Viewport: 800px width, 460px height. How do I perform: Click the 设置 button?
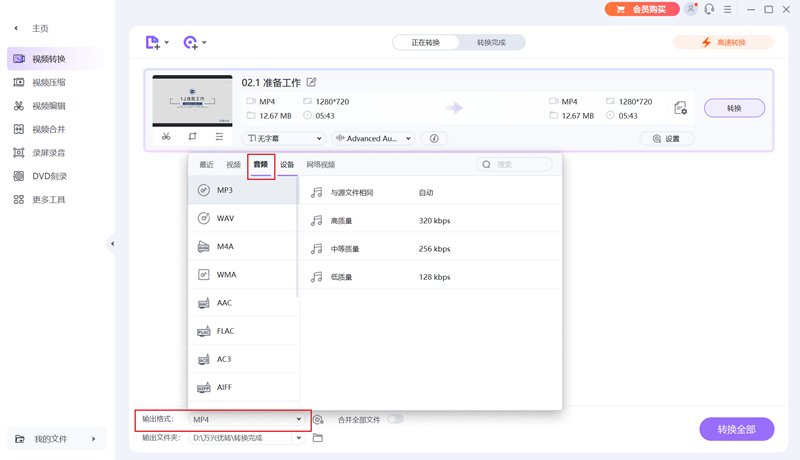(x=667, y=139)
